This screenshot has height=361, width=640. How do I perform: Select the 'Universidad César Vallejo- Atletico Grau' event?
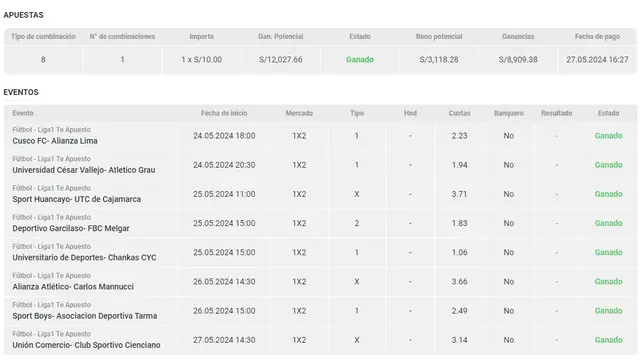(x=84, y=170)
